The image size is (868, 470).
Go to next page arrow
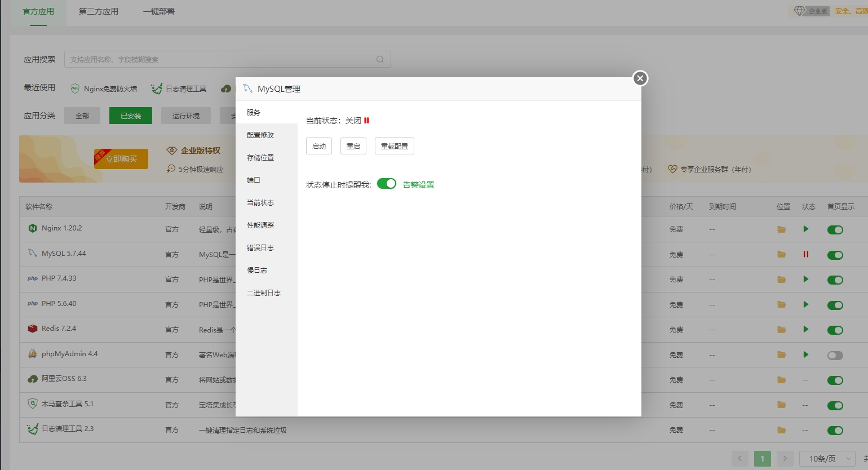[785, 459]
